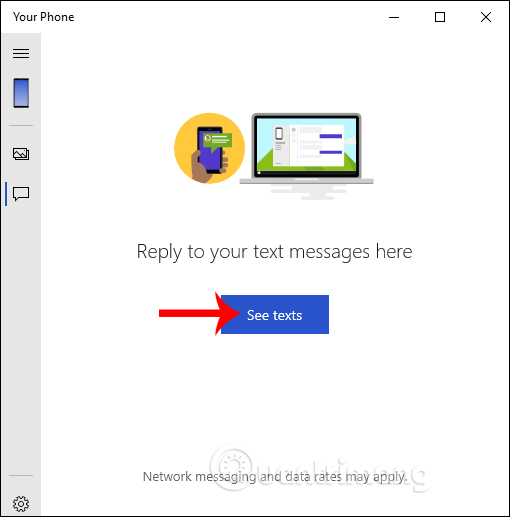Screen dimensions: 510x517
Task: Click the 'Reply to your text messages here' heading
Action: [275, 252]
